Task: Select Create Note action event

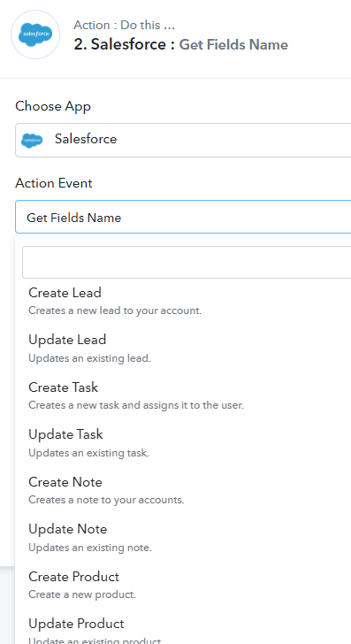Action: point(183,490)
